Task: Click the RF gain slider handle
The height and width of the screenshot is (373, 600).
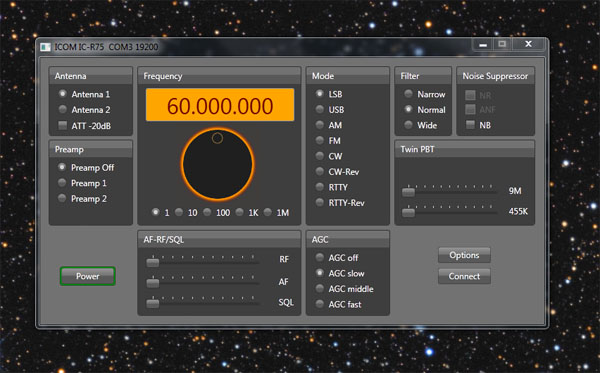Action: point(153,262)
